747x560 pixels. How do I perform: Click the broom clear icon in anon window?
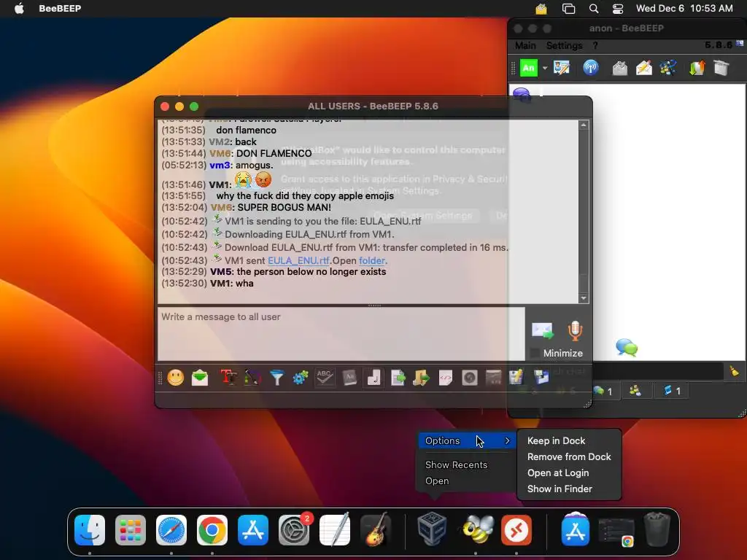734,371
